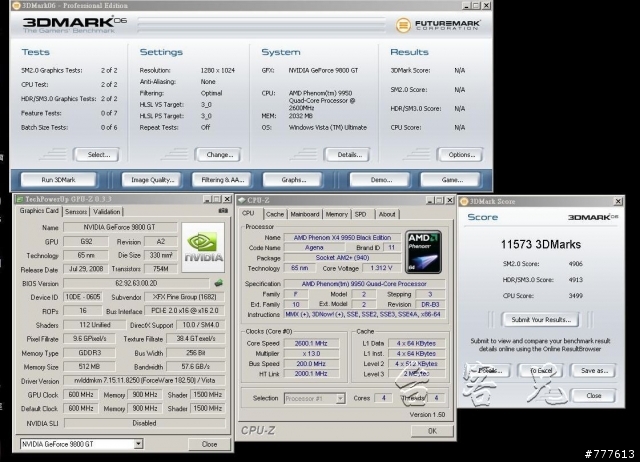Click the GPU Clock 600 MHz field

click(81, 395)
